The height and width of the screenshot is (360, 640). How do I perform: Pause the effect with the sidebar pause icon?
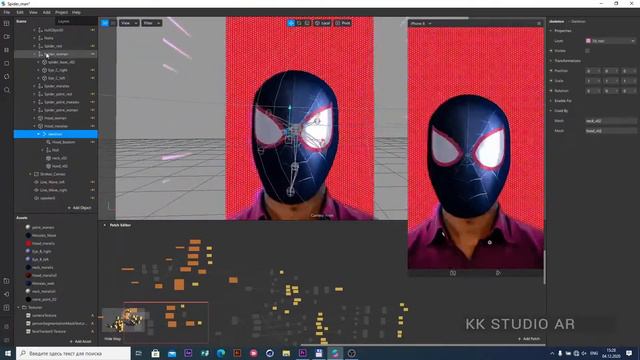coord(7,50)
